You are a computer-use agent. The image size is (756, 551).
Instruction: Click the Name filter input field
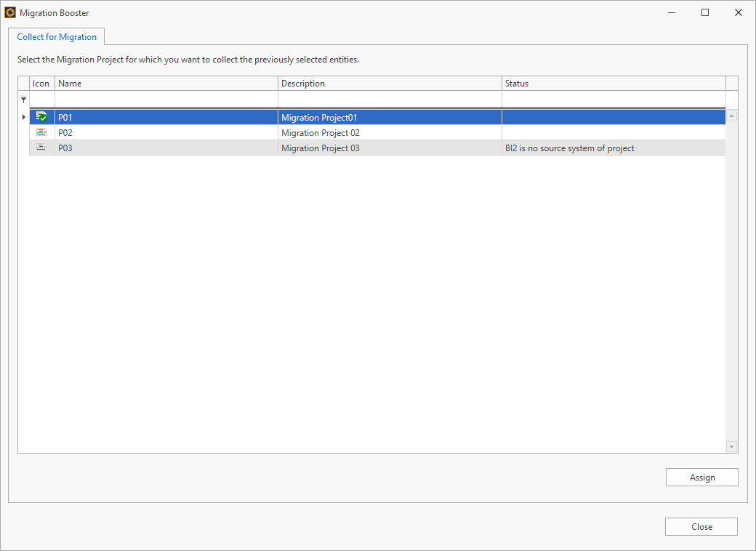pyautogui.click(x=166, y=99)
